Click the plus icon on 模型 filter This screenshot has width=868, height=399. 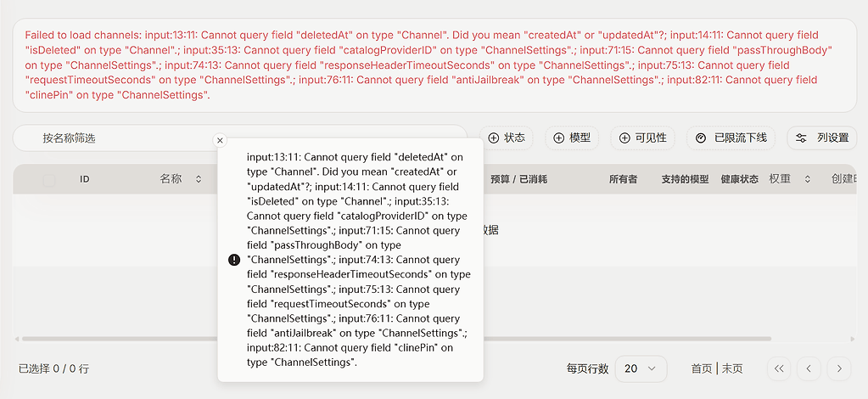tap(559, 138)
